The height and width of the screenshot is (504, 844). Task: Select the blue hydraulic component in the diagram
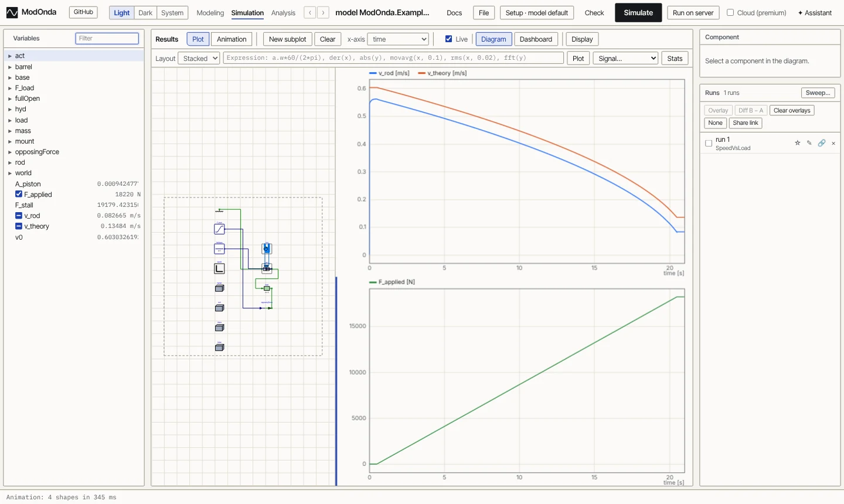click(x=267, y=249)
